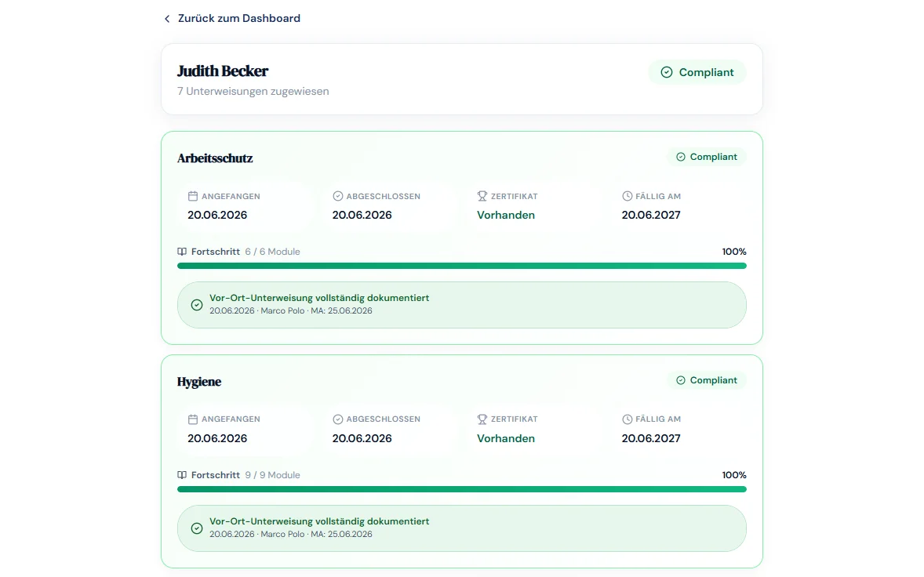This screenshot has width=924, height=577.
Task: Click the Compliant badge on the Hygiene card
Action: tap(707, 380)
